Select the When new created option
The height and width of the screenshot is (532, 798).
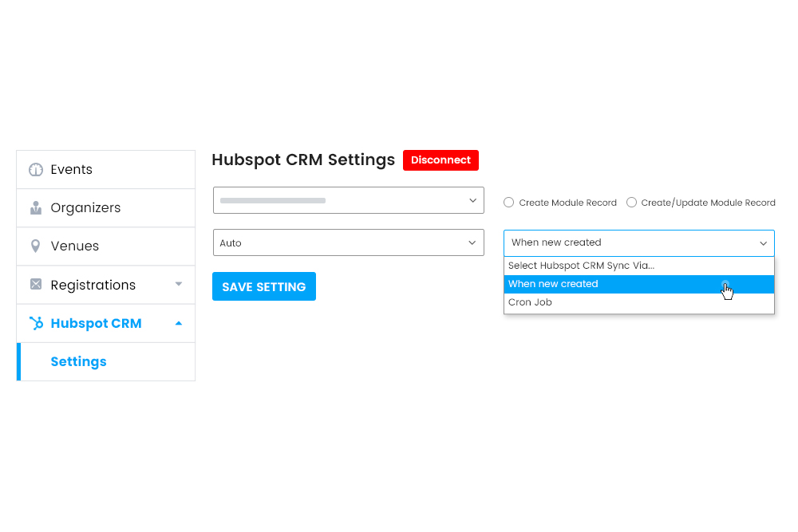[553, 283]
